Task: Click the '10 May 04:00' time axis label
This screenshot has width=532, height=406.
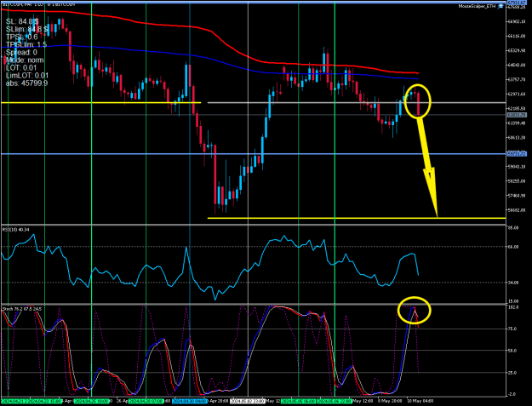Action: 420,401
